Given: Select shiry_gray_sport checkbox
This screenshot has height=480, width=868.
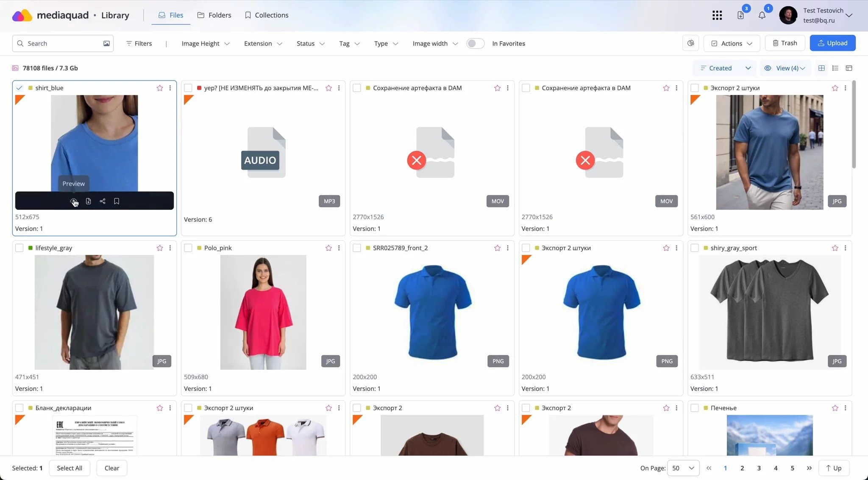Looking at the screenshot, I should click(x=695, y=248).
